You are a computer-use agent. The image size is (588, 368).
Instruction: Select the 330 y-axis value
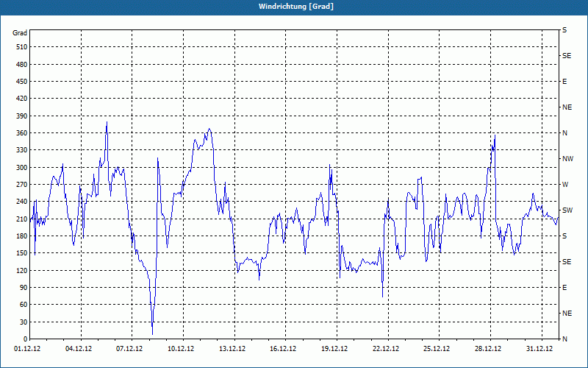coord(22,150)
